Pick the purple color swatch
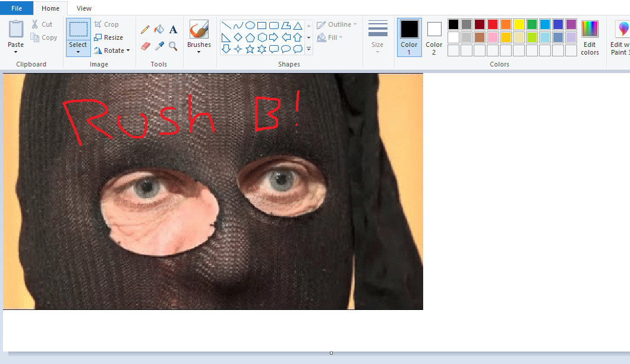 (571, 24)
